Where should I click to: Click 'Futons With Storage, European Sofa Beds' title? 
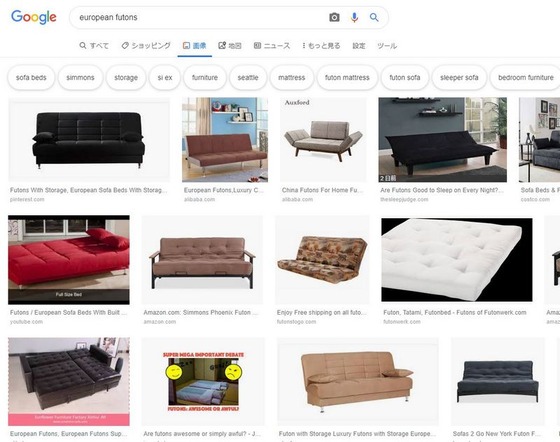pos(88,190)
